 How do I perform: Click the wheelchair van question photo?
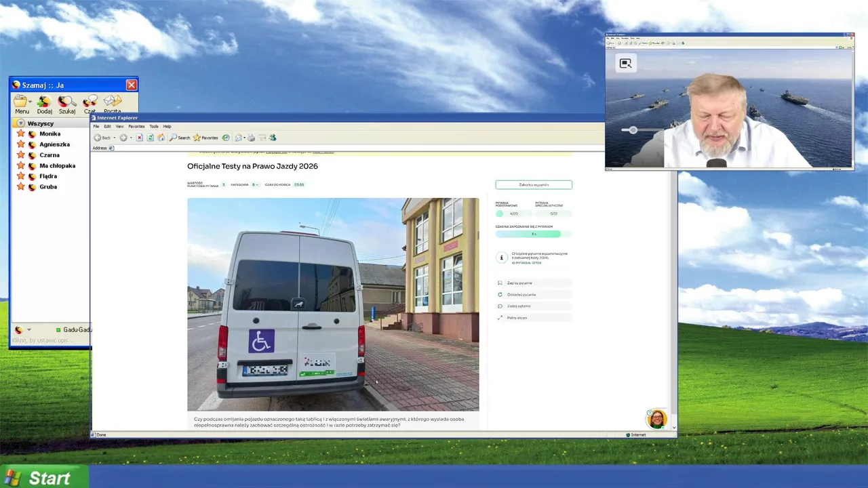[333, 304]
